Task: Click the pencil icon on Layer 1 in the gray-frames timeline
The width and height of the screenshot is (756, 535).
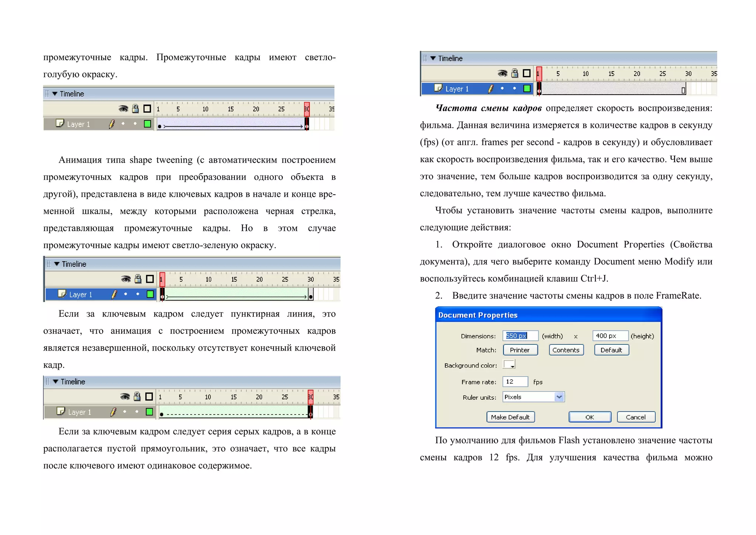Action: pos(491,89)
